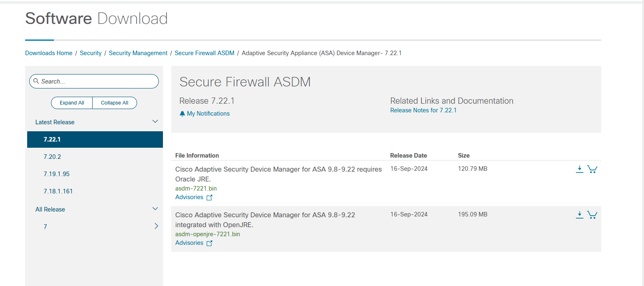Click the Size column header
This screenshot has width=644, height=286.
[464, 156]
